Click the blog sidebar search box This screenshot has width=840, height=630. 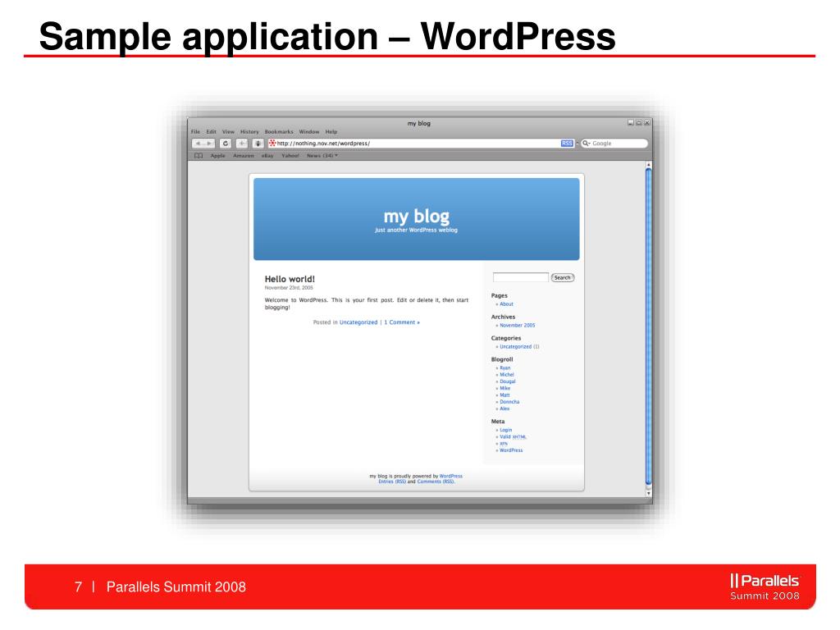tap(521, 277)
